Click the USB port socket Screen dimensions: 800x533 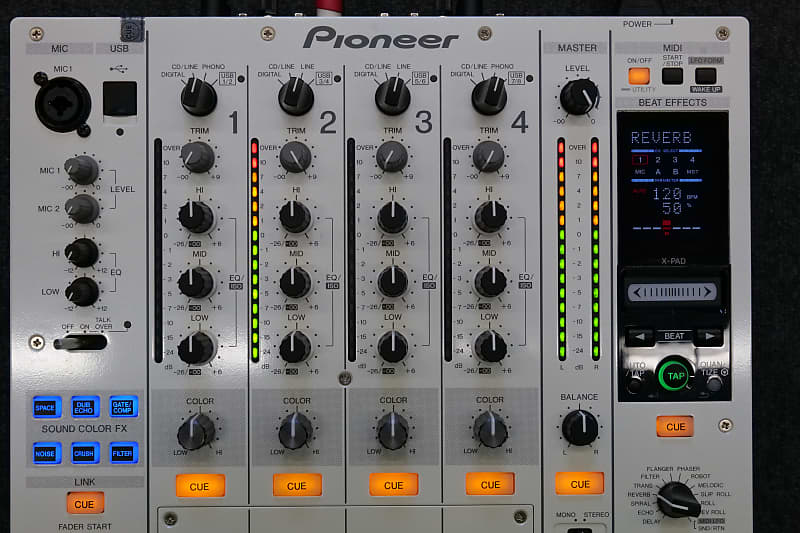coord(120,99)
